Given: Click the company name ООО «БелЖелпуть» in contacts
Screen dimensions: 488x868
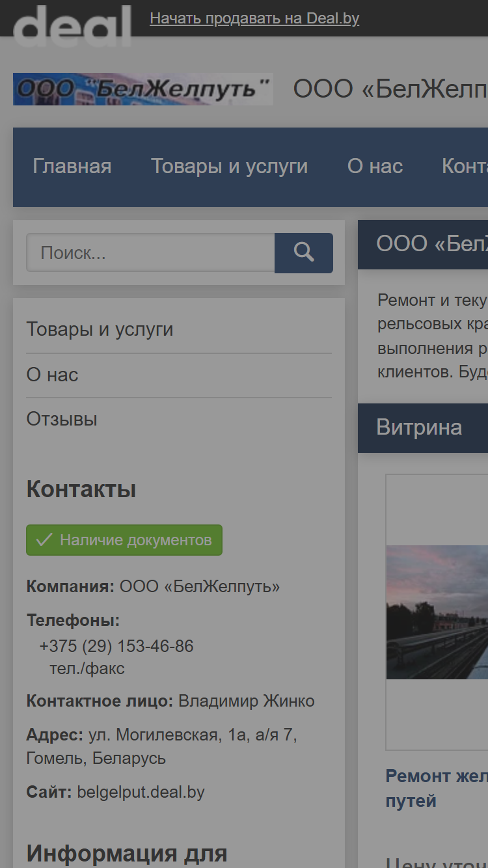Looking at the screenshot, I should pos(200,586).
